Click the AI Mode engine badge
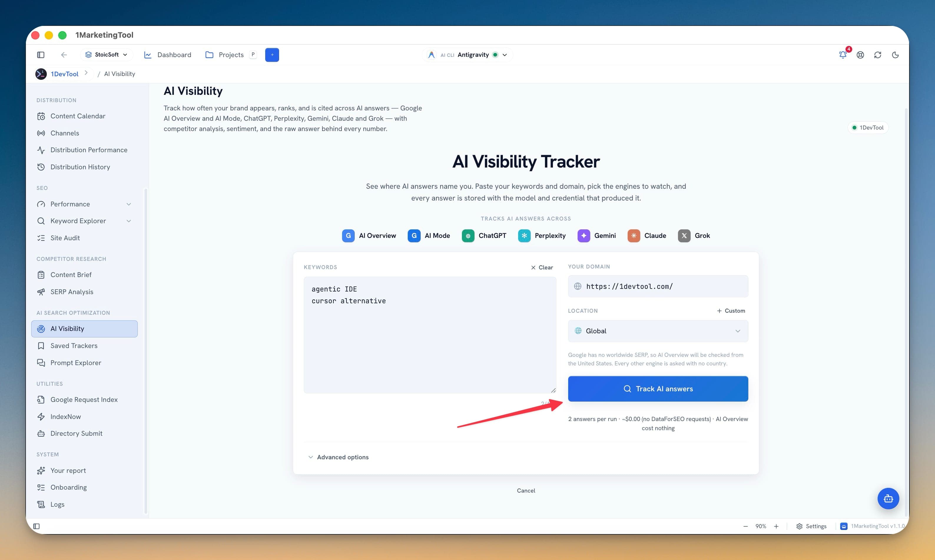The width and height of the screenshot is (935, 560). coord(429,236)
